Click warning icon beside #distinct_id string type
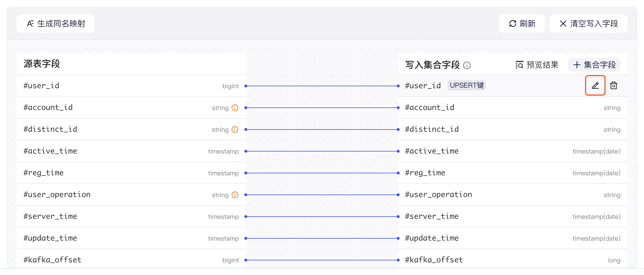This screenshot has height=275, width=644. (235, 129)
